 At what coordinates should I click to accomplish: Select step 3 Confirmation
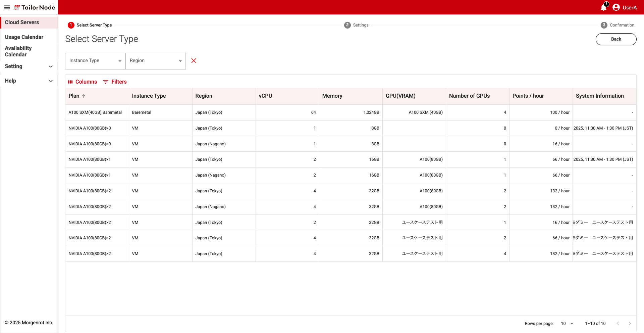618,25
